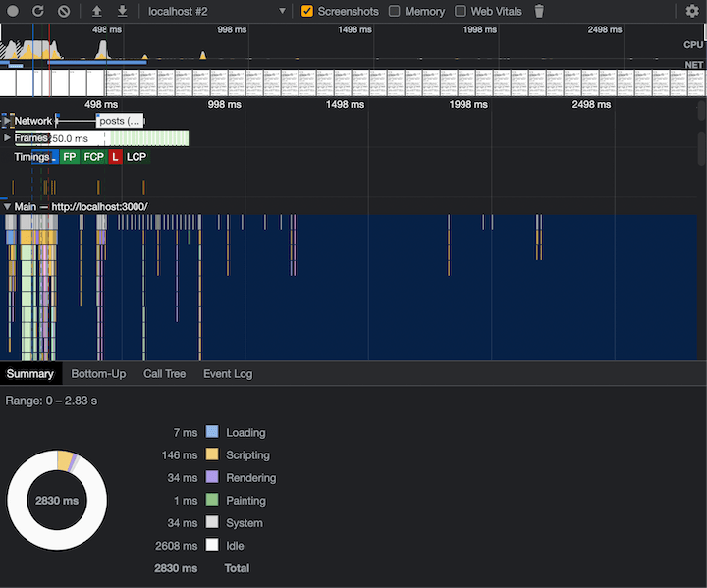Open the localhost #2 recording dropdown

pos(216,11)
